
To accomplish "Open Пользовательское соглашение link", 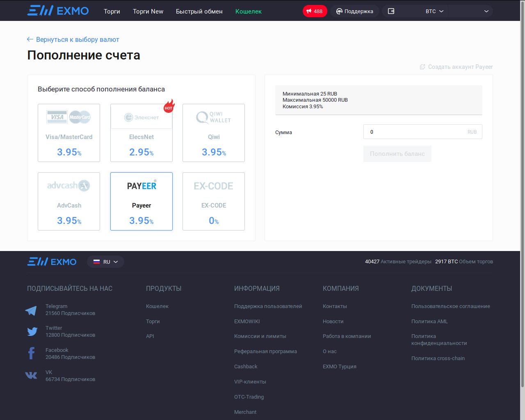I will tap(451, 306).
